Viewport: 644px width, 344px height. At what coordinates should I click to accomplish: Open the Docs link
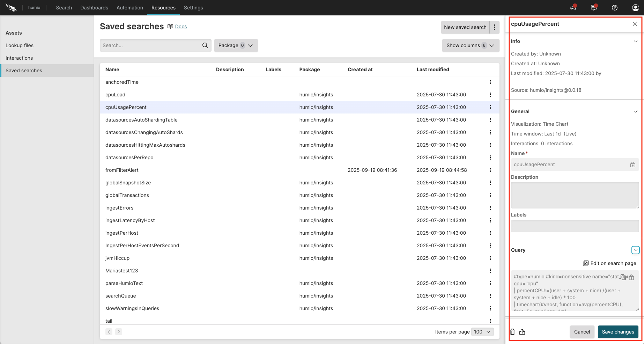click(x=181, y=27)
